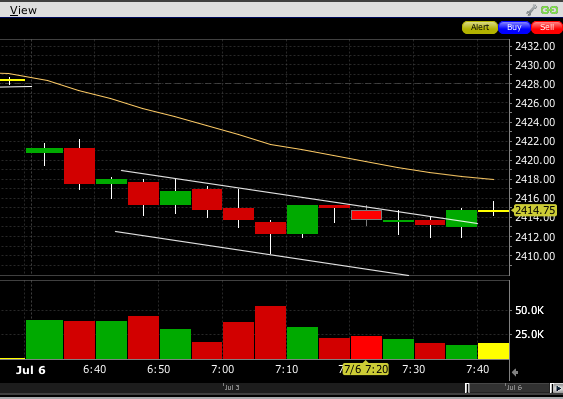Click the tallest red volume bar
Screen dimensions: 563x399
(270, 332)
